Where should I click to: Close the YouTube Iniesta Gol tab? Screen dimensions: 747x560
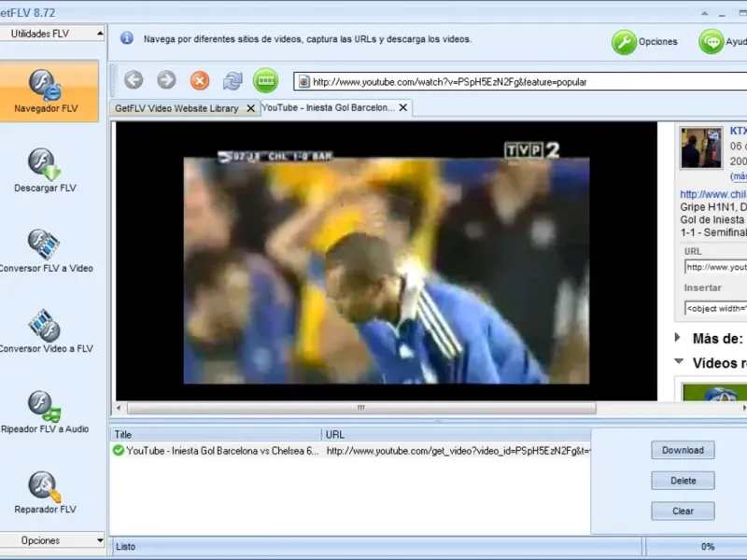click(x=403, y=107)
